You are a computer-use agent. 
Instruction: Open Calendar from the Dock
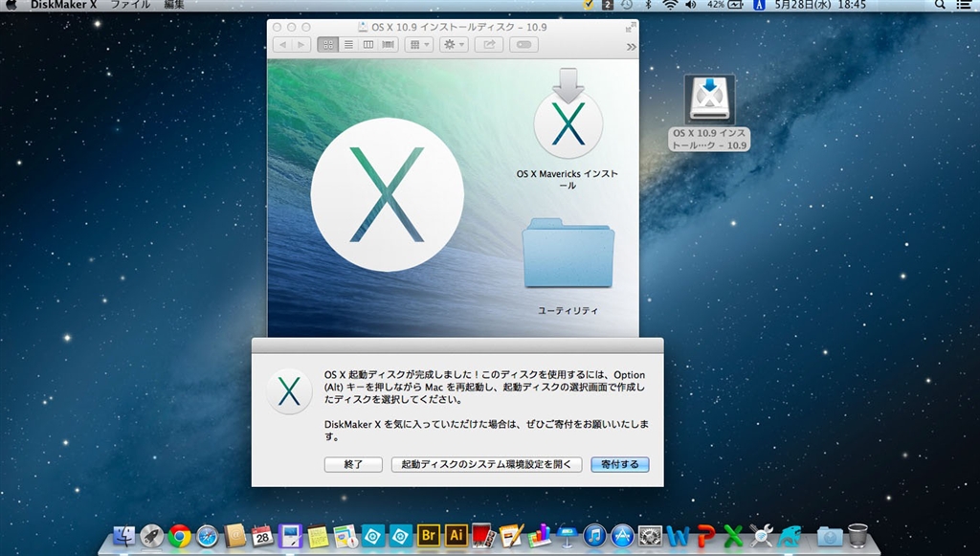262,536
